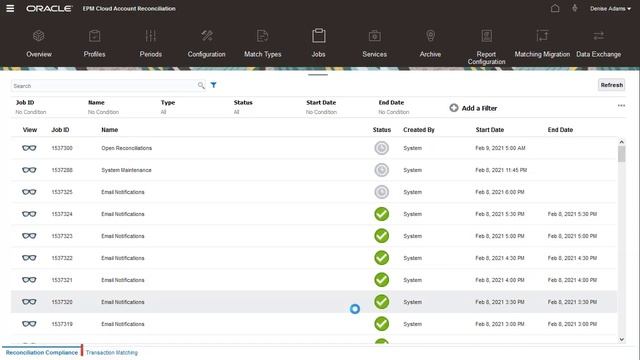Open the Data Exchange card
Viewport: 640px width, 360px height.
pyautogui.click(x=598, y=44)
